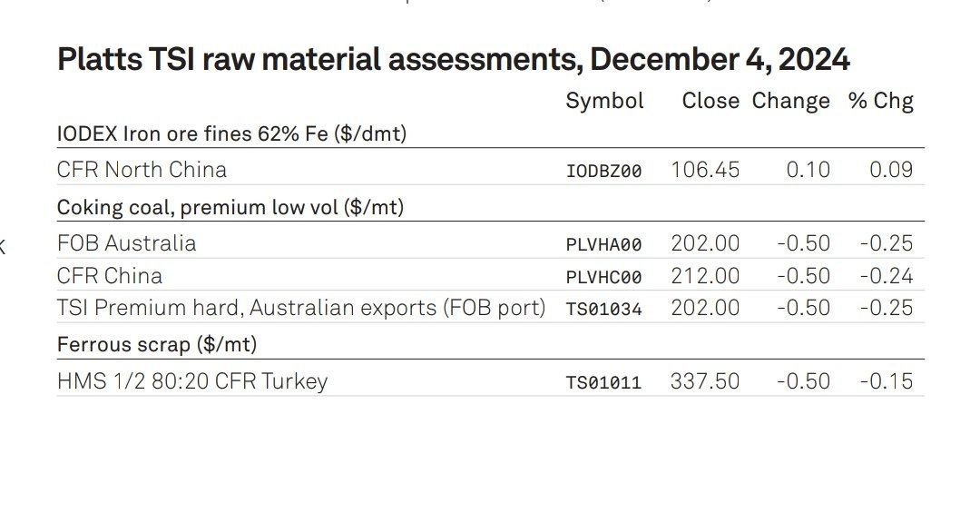Select the TS01034 symbol code
Image resolution: width=980 pixels, height=513 pixels.
(x=603, y=309)
